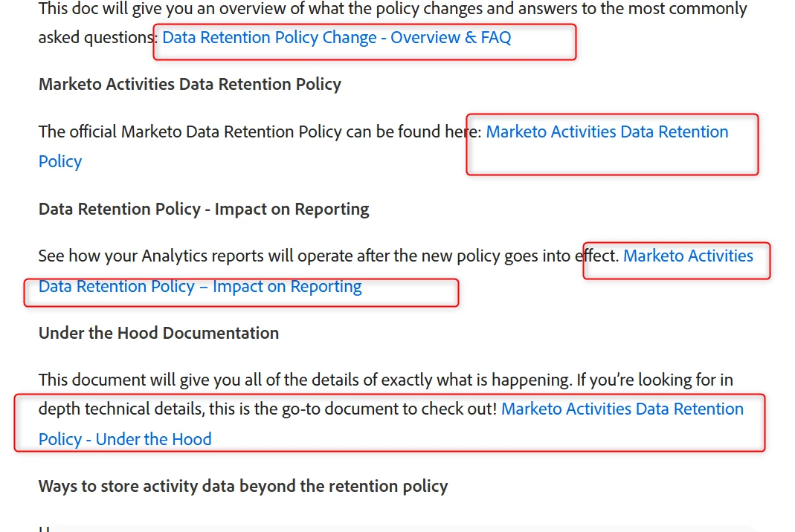Click the heading 'Under the Hood Documentation'
Viewport: 795px width, 532px height.
[158, 333]
